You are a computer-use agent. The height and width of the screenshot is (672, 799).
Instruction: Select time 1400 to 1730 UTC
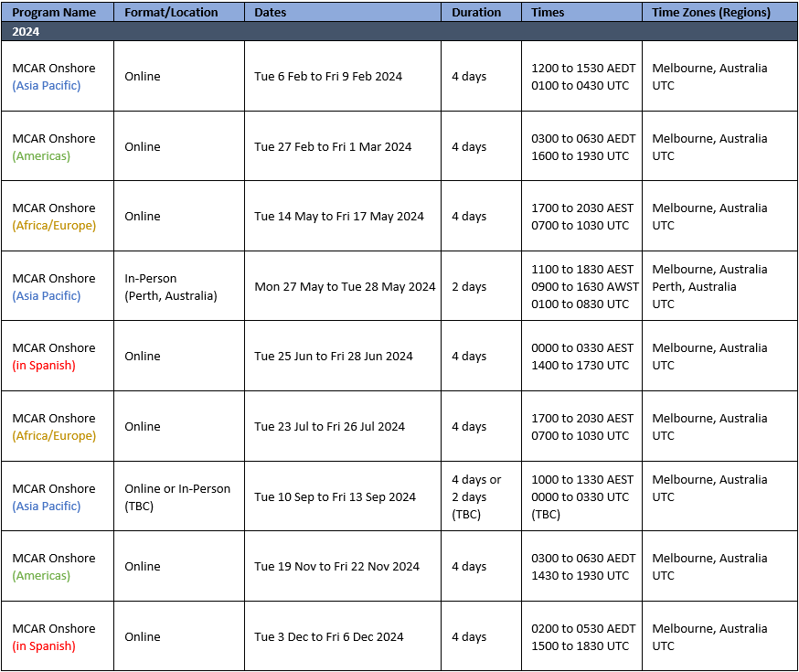pos(581,366)
